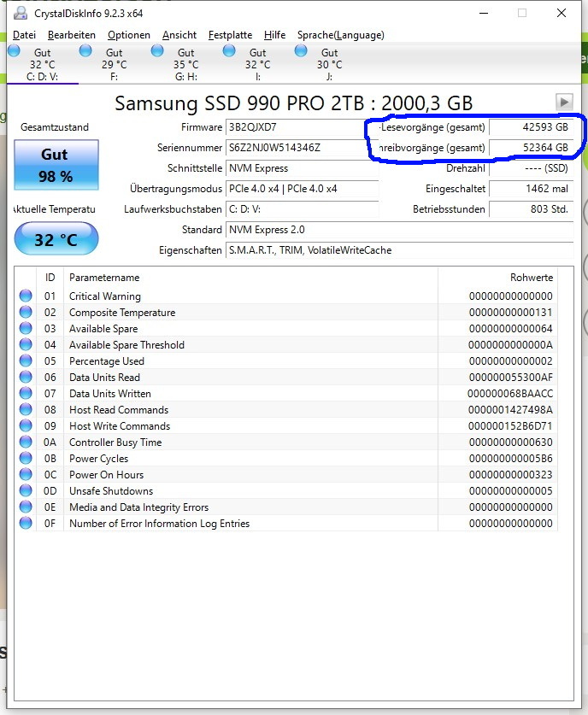Open the Festplatte menu
Screen dimensions: 588x715
(230, 35)
